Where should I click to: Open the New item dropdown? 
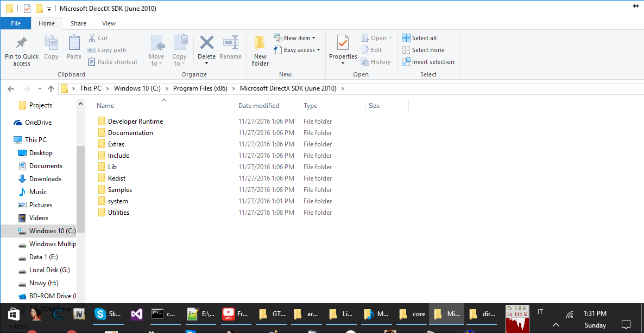coord(295,38)
